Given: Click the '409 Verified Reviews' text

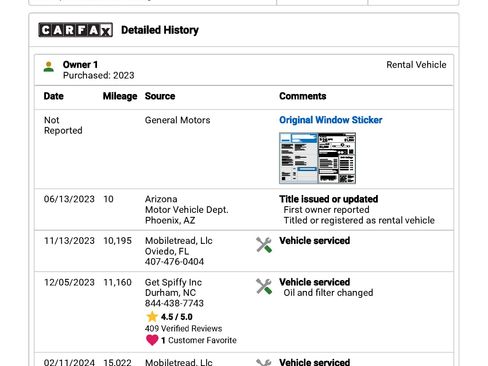Looking at the screenshot, I should coord(184,328).
